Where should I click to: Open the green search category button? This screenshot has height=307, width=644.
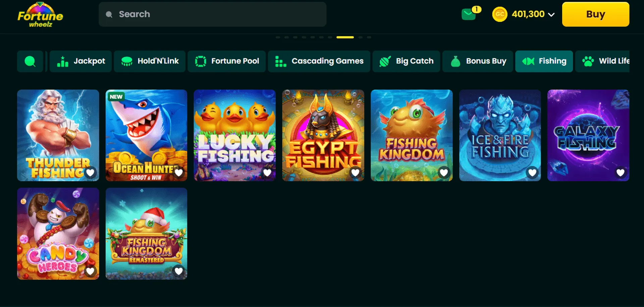click(30, 61)
